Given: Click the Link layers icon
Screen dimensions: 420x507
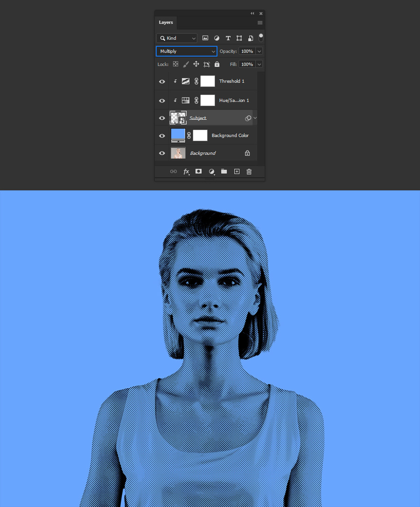Looking at the screenshot, I should pyautogui.click(x=174, y=171).
